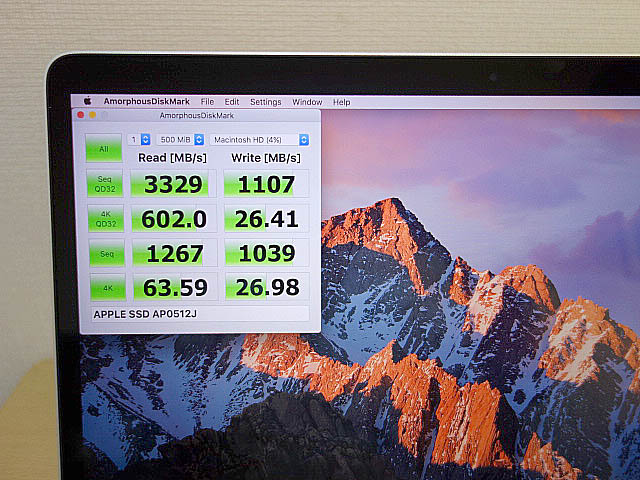Image resolution: width=640 pixels, height=480 pixels.
Task: Minimize the AmorphousDiskMark window
Action: [92, 115]
